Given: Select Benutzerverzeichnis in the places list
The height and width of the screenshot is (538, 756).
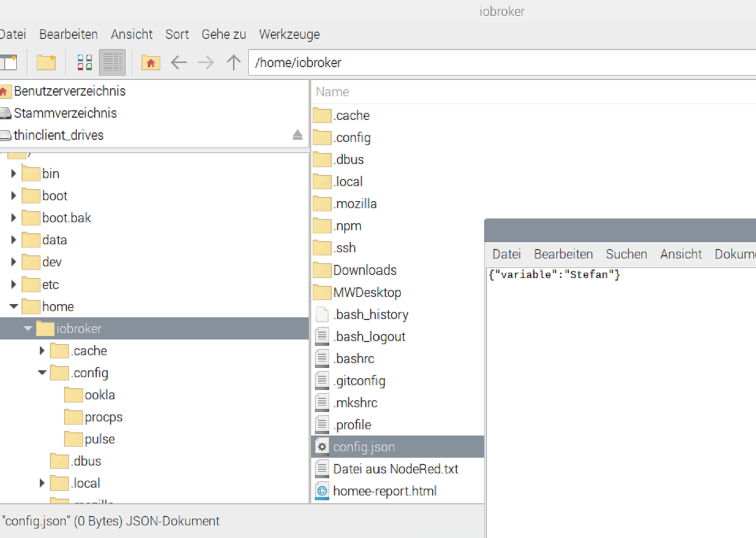Looking at the screenshot, I should click(70, 91).
